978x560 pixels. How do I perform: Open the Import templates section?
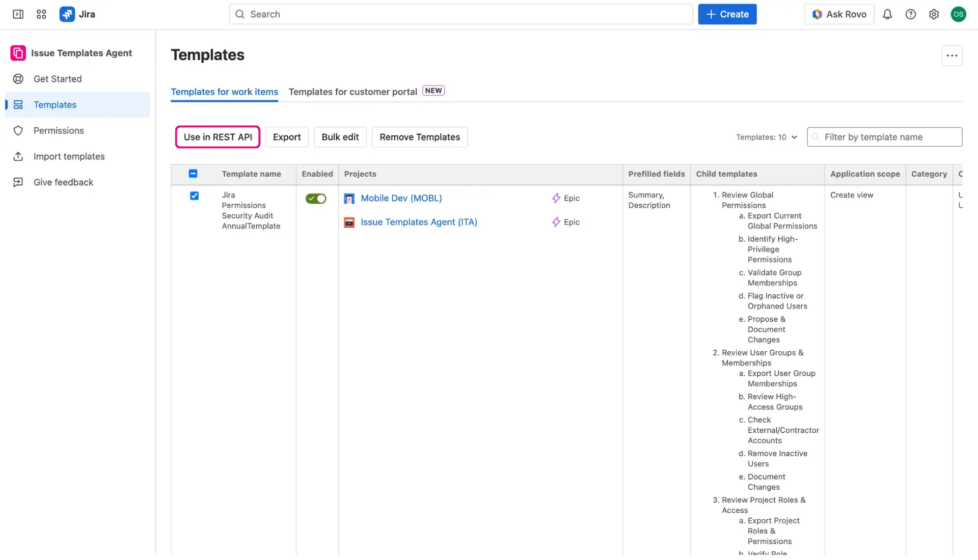click(69, 156)
